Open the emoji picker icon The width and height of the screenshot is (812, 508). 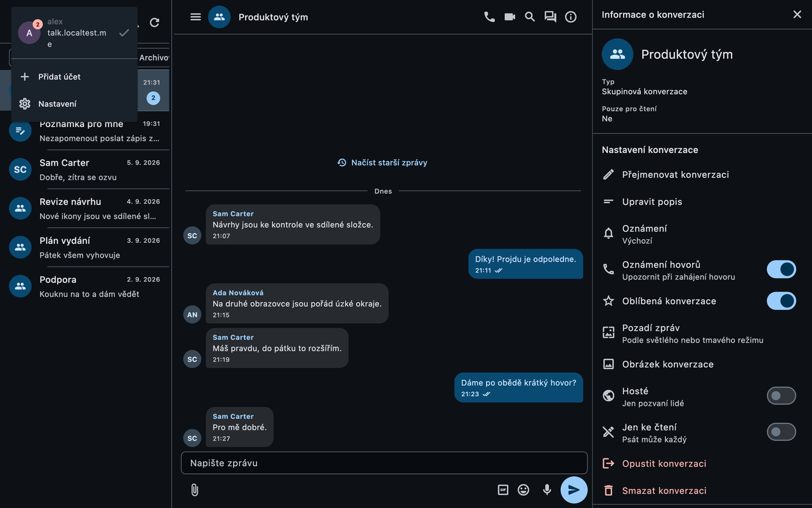click(523, 490)
